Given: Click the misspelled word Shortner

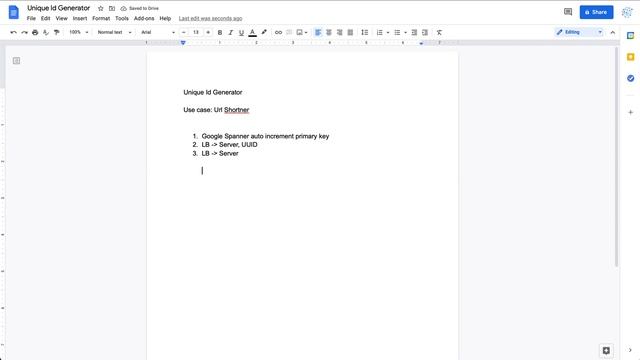Looking at the screenshot, I should (x=236, y=110).
